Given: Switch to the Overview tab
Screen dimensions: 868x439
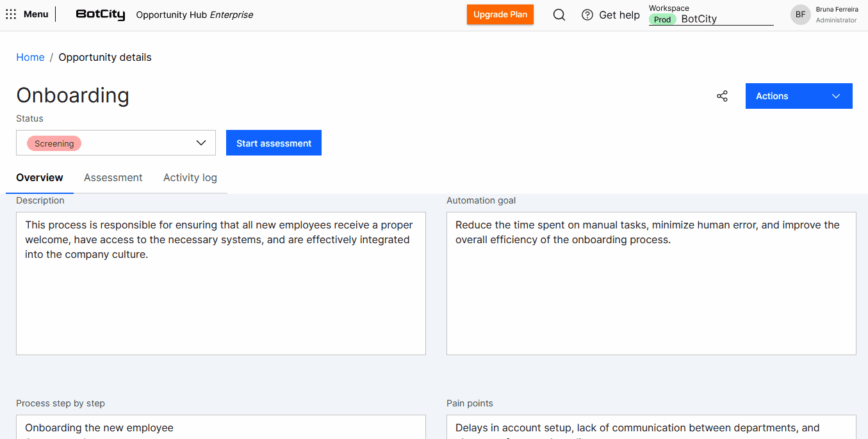Looking at the screenshot, I should [40, 178].
